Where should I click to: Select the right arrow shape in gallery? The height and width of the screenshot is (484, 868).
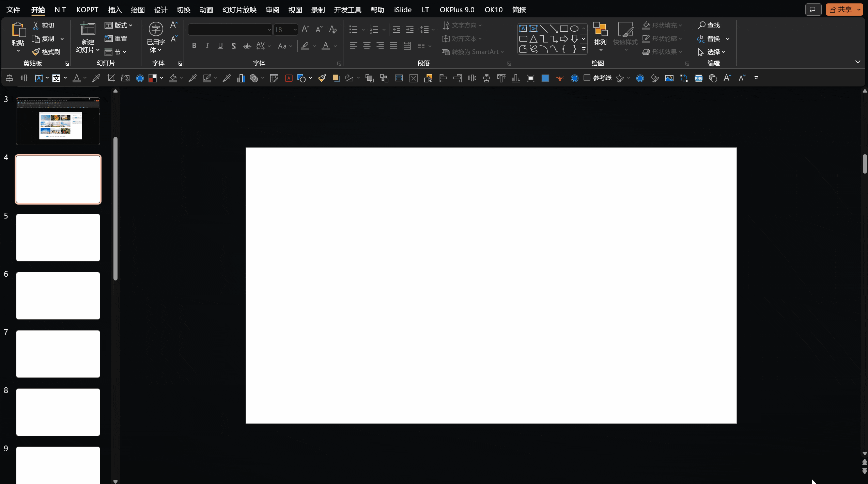564,39
